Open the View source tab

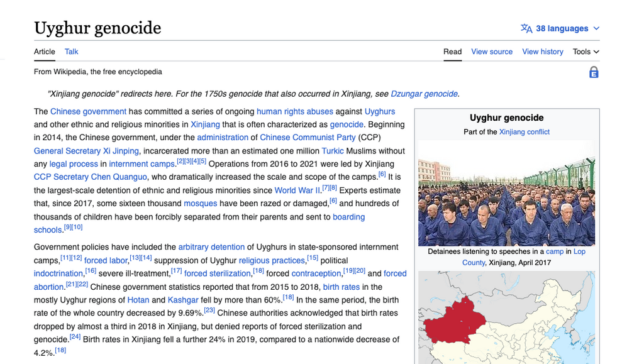492,52
